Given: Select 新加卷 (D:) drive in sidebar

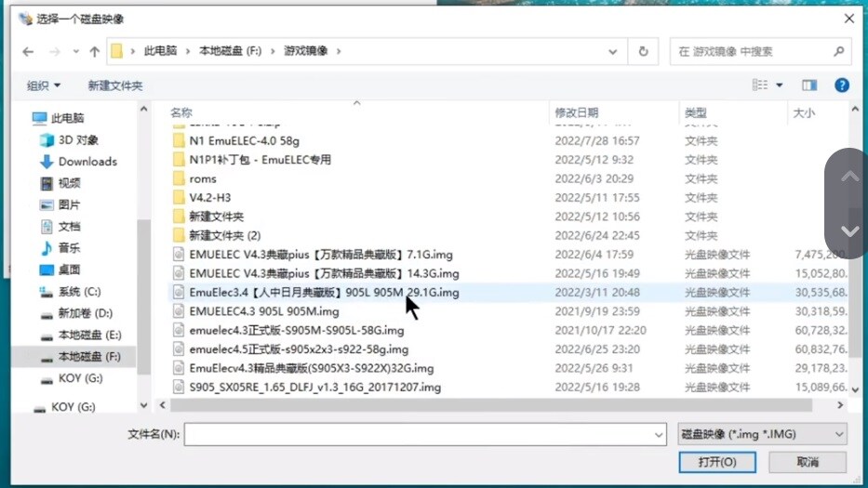Looking at the screenshot, I should point(76,313).
